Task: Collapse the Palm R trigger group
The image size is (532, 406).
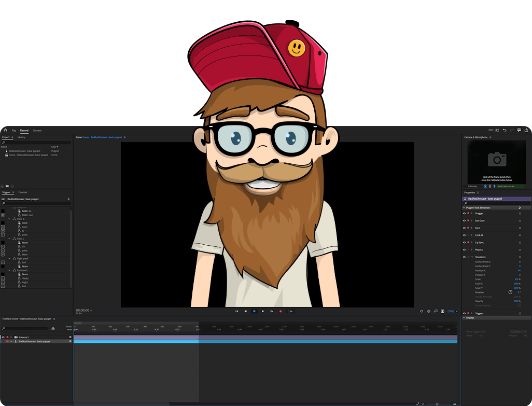Action: point(9,219)
